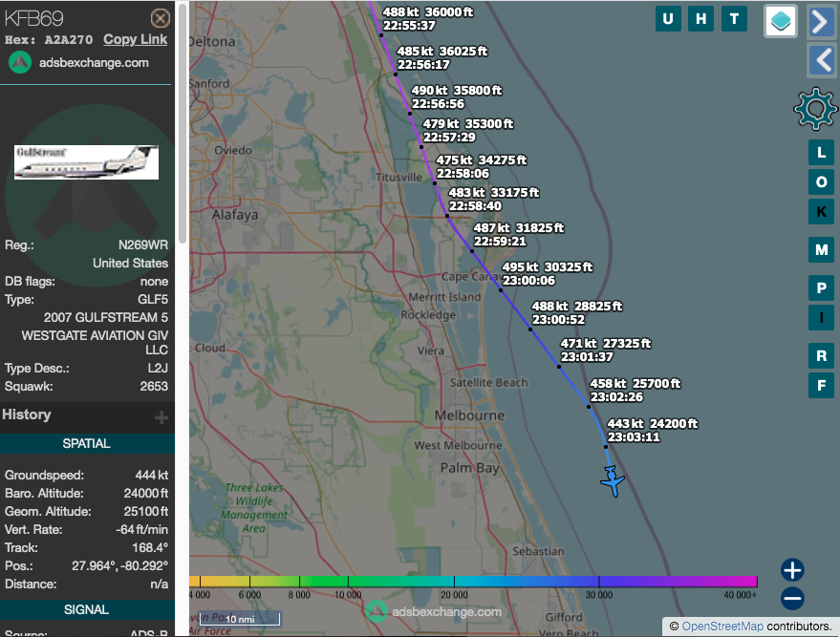The image size is (840, 637).
Task: Click the Copy Link link
Action: coord(135,39)
